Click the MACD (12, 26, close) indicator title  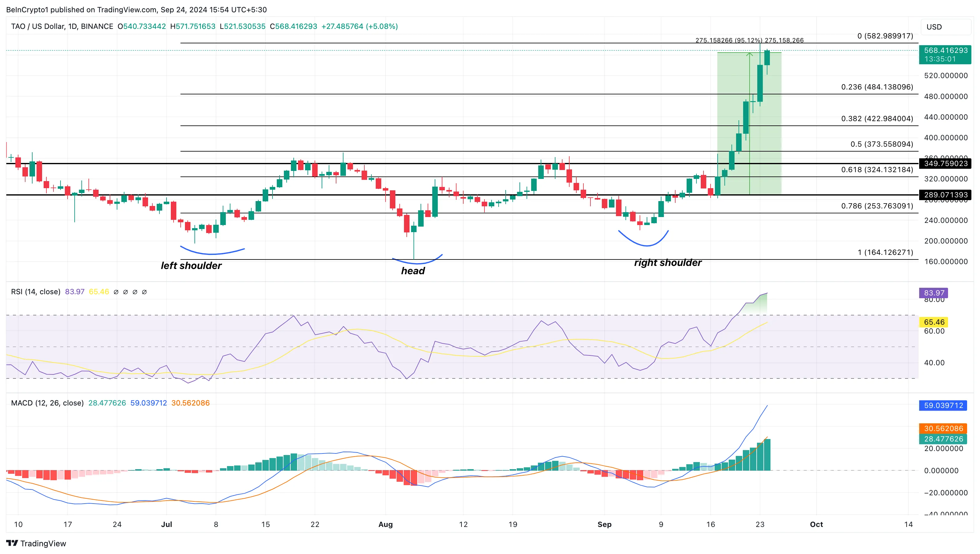point(47,403)
